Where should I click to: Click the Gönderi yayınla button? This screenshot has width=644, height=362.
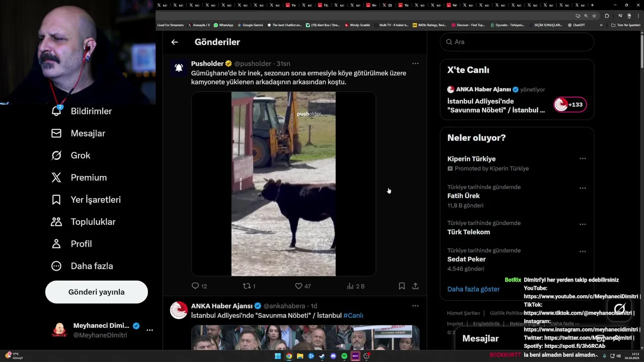[x=97, y=292]
